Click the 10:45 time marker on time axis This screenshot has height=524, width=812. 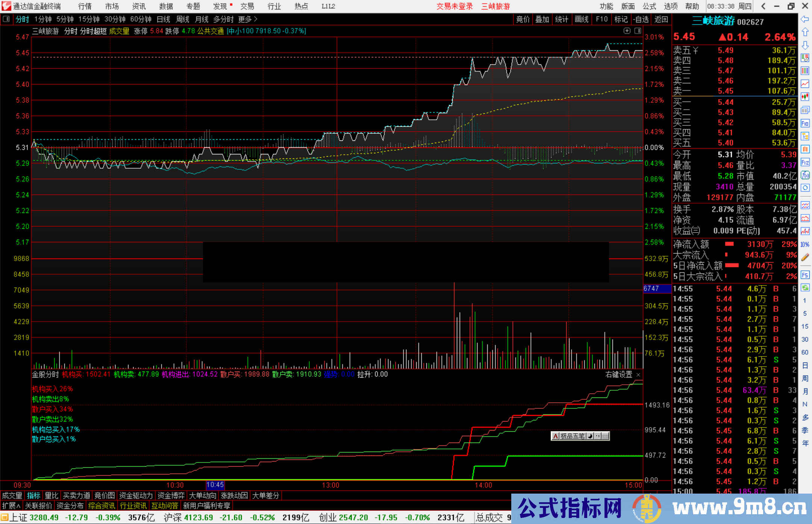click(x=215, y=485)
